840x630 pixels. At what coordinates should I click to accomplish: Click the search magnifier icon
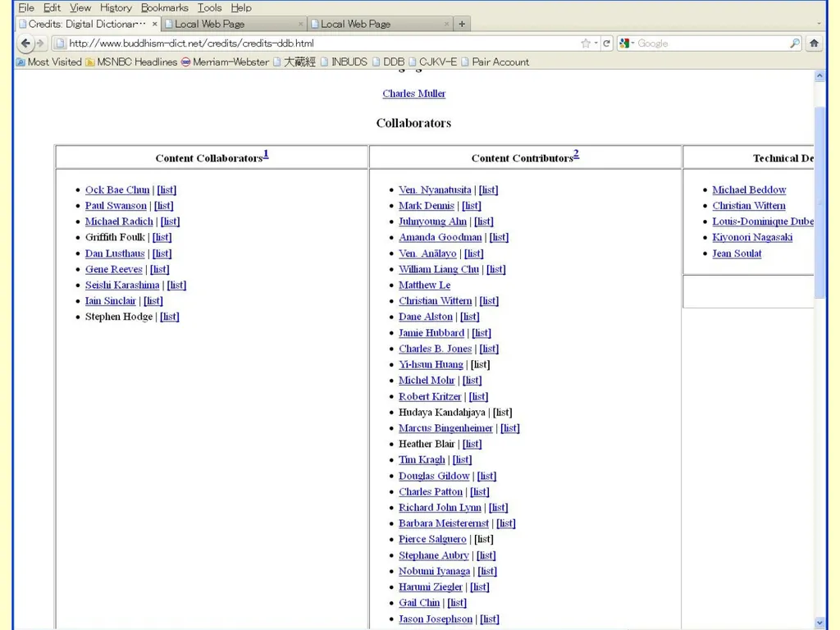pos(794,43)
